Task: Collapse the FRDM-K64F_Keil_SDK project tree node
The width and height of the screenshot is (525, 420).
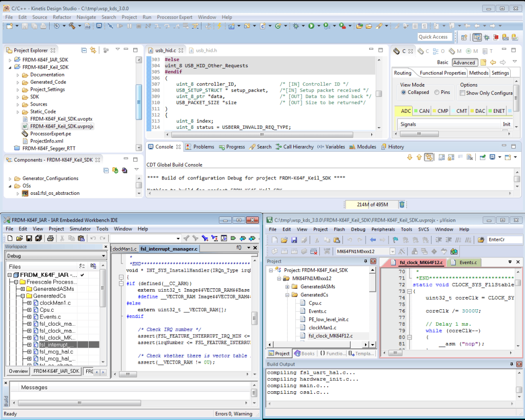Action: 10,67
